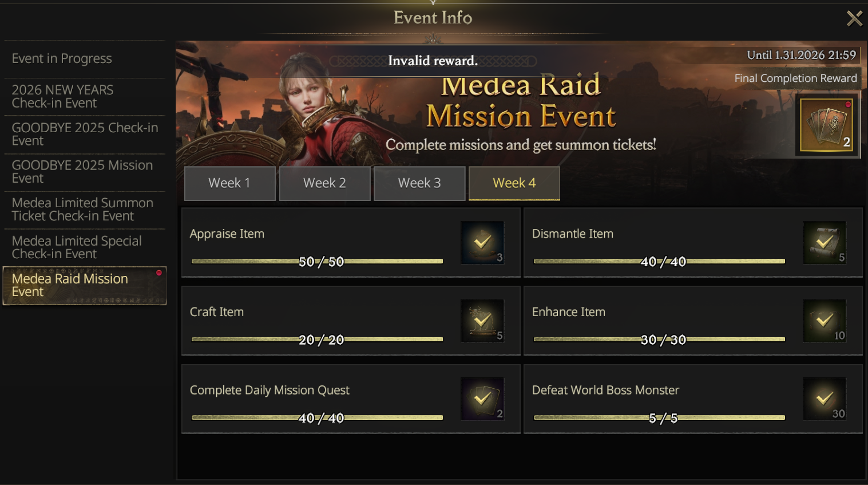Claim the Appraise Item reward icon

coord(482,242)
